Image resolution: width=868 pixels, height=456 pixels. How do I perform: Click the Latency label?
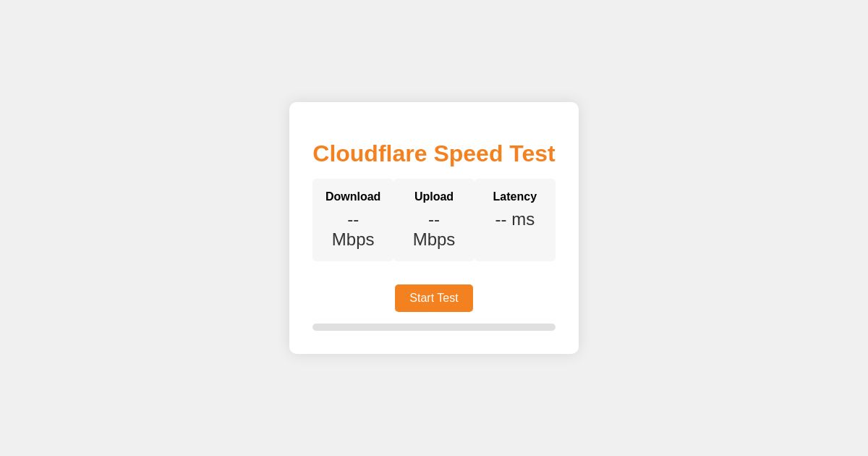pos(515,196)
